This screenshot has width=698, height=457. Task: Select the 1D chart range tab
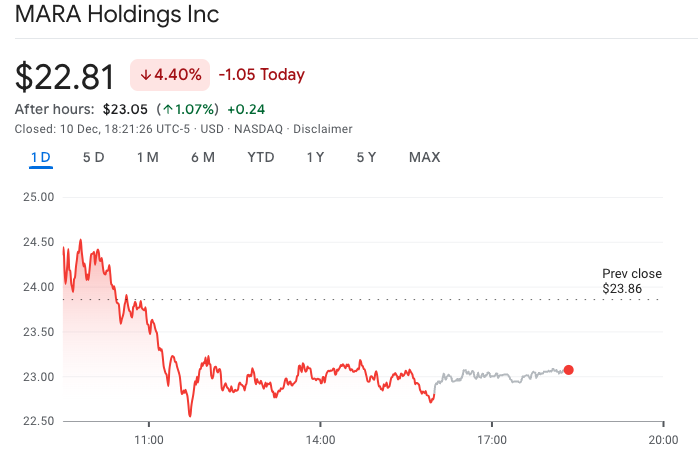click(41, 157)
